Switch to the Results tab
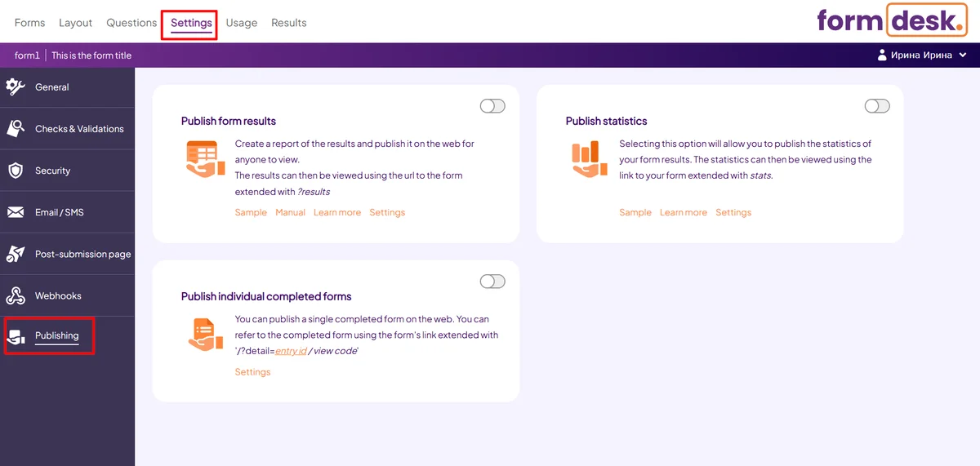 (289, 23)
